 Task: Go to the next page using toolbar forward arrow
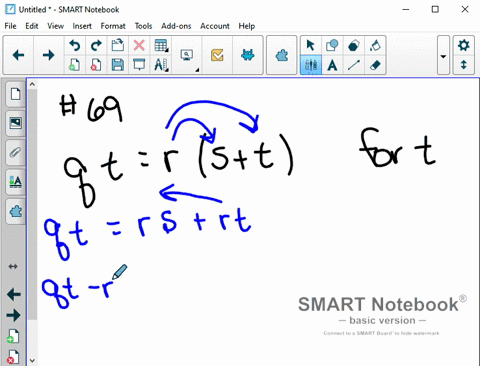coord(49,55)
